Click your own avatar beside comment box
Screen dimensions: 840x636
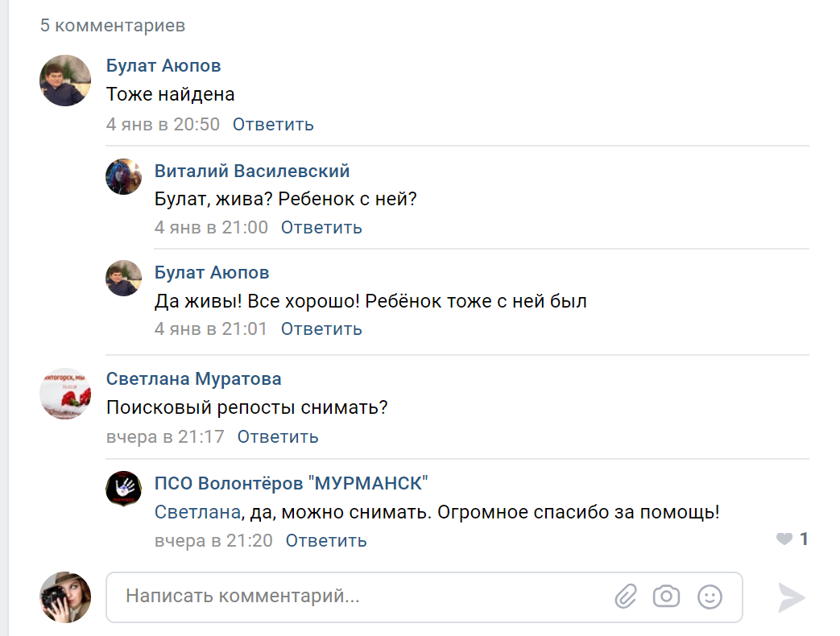tap(65, 597)
